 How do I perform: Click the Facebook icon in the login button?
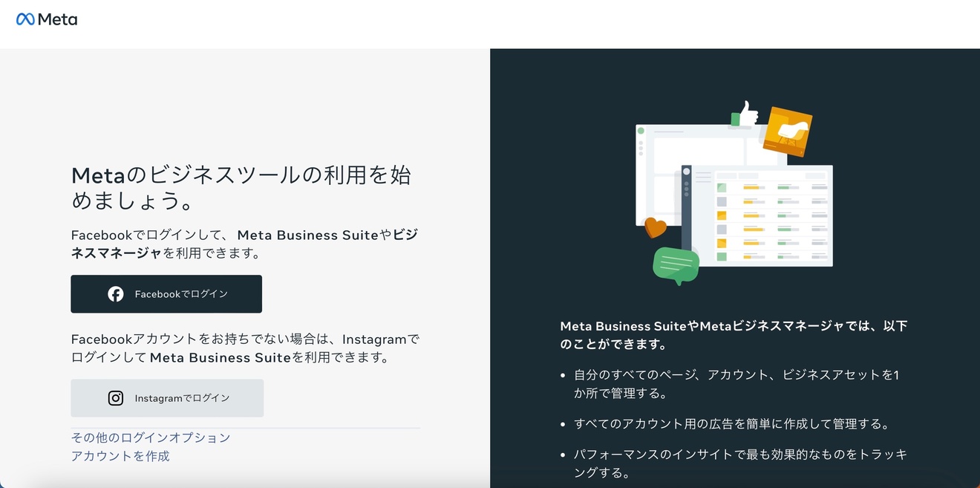(116, 294)
